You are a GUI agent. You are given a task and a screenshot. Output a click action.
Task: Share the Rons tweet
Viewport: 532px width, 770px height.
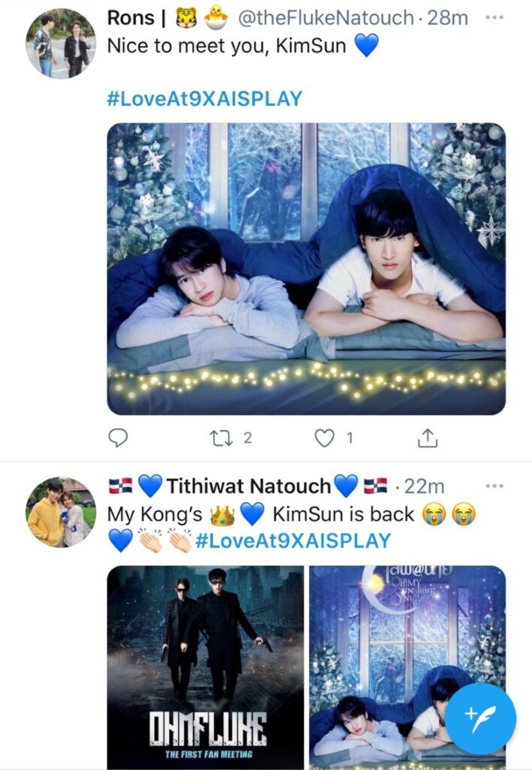(426, 438)
